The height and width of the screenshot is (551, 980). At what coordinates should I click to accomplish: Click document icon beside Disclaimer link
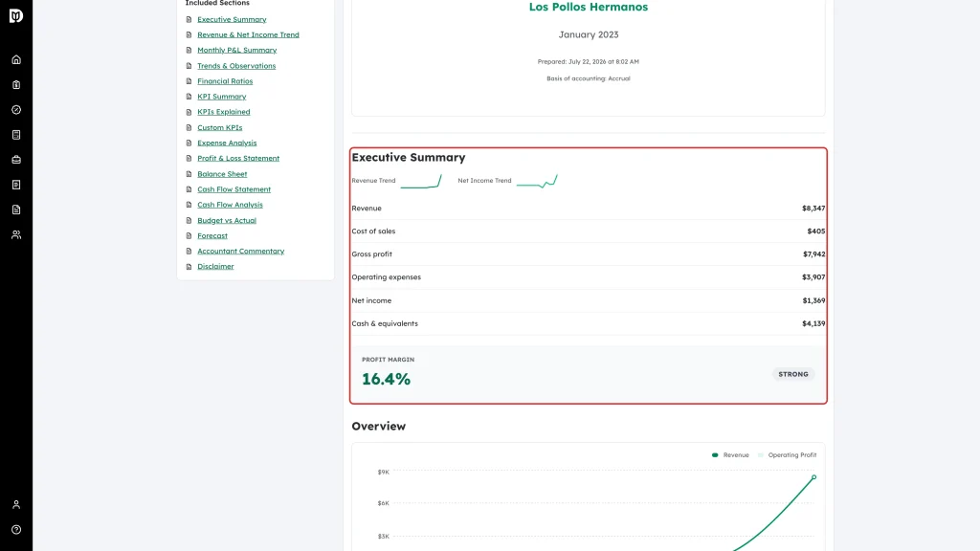[x=189, y=266]
